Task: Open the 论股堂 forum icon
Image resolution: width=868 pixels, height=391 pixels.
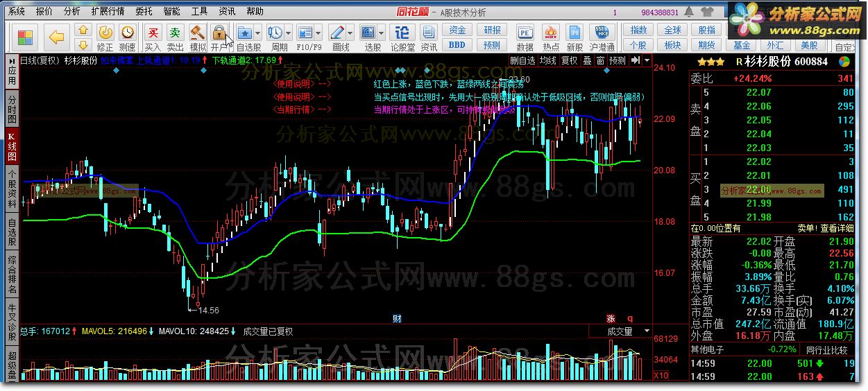Action: click(x=402, y=33)
